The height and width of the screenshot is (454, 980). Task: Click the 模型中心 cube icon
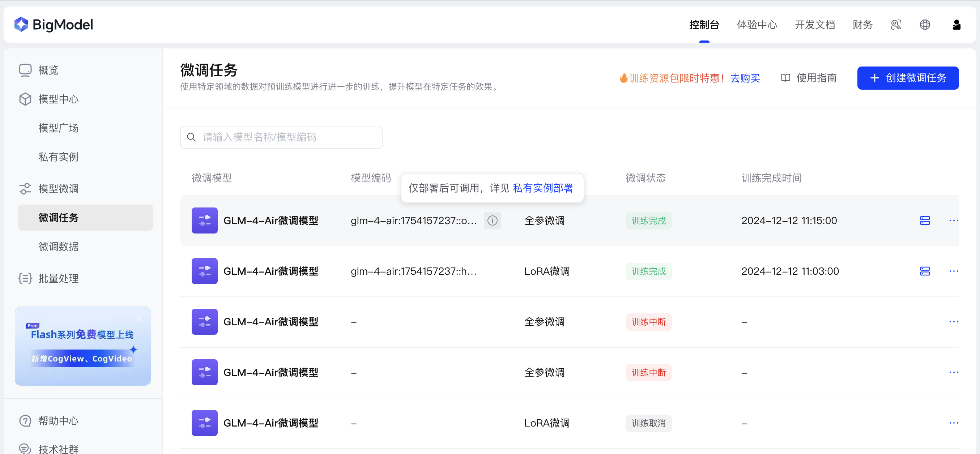click(25, 99)
